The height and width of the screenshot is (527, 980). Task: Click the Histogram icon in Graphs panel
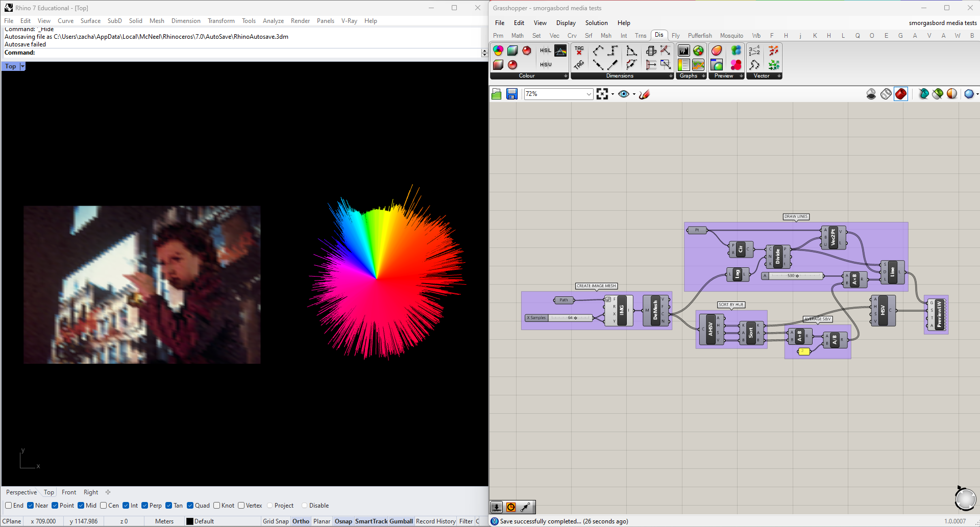pos(684,51)
